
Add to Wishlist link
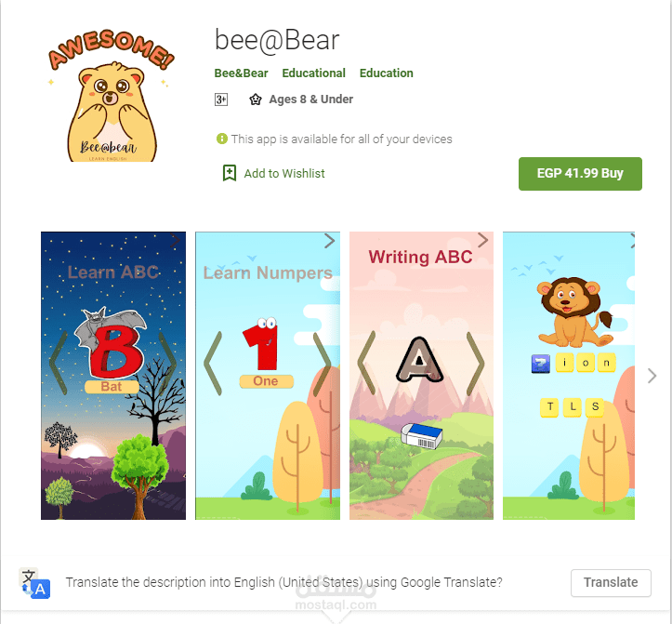(284, 174)
